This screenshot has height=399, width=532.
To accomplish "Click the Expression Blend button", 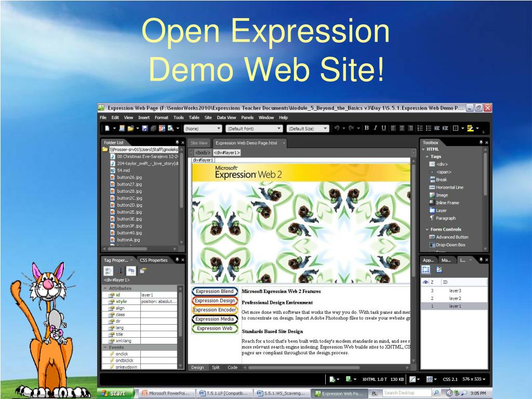I will [x=215, y=291].
